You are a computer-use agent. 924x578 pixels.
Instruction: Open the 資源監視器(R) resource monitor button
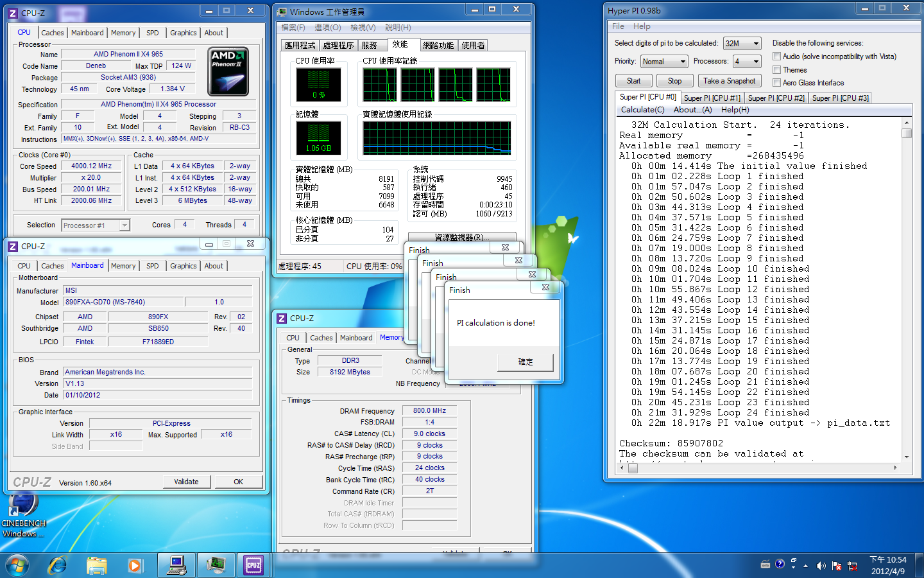462,237
